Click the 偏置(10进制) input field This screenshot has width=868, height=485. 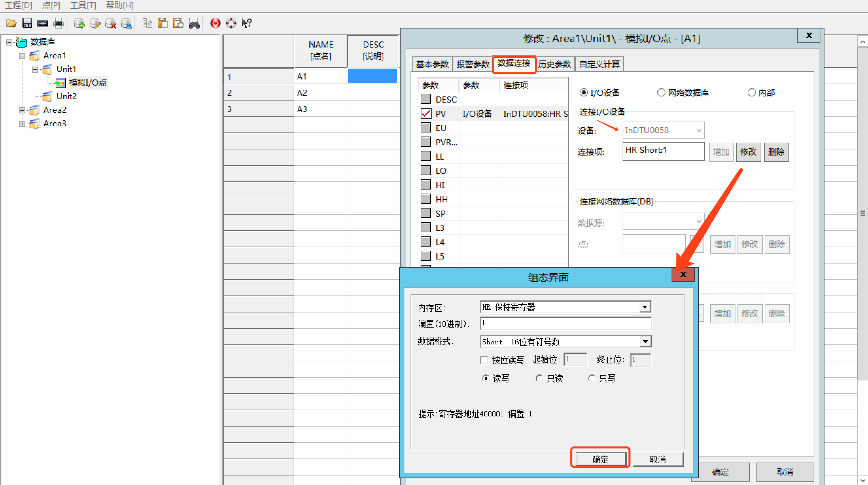tap(566, 324)
